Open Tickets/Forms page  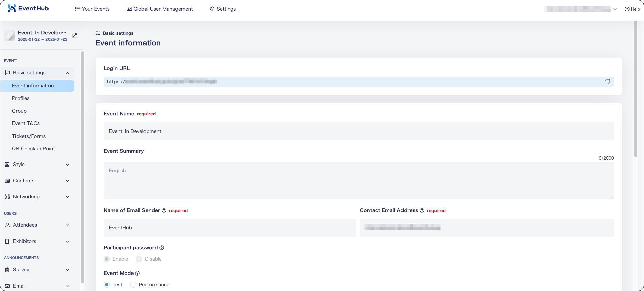pyautogui.click(x=29, y=136)
